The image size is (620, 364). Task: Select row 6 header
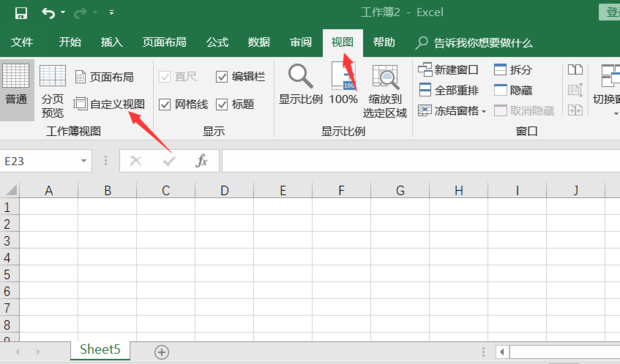[x=9, y=291]
